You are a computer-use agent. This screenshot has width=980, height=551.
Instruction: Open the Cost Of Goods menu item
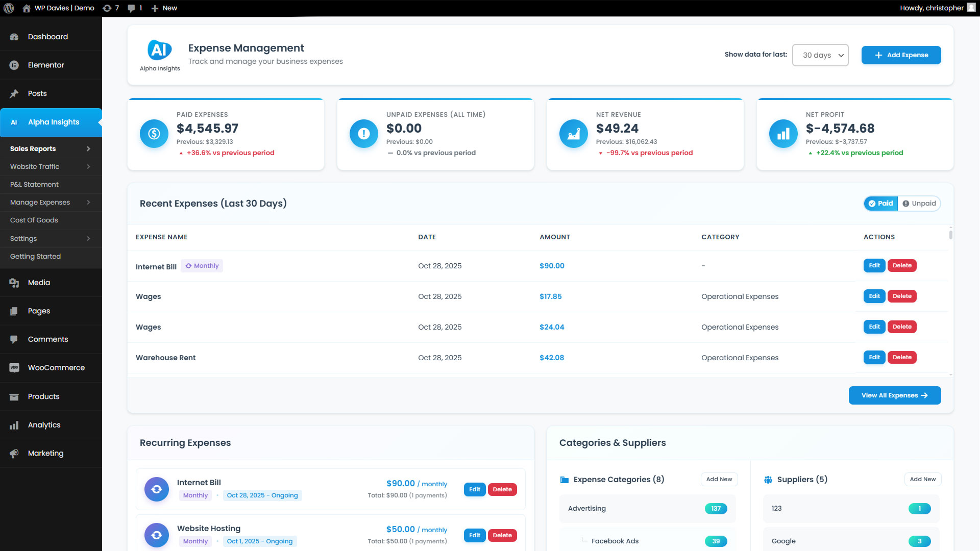34,220
